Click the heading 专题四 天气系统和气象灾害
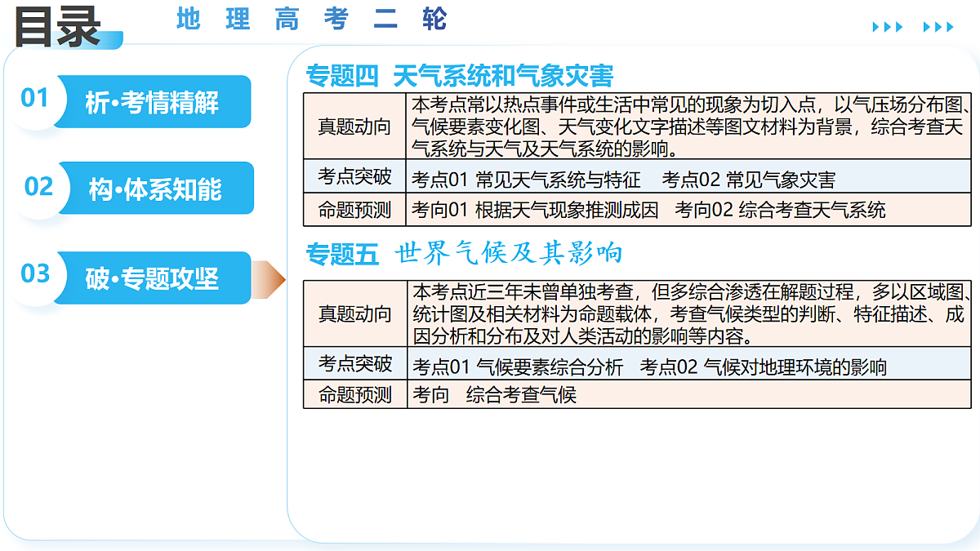This screenshot has width=980, height=551. [459, 76]
